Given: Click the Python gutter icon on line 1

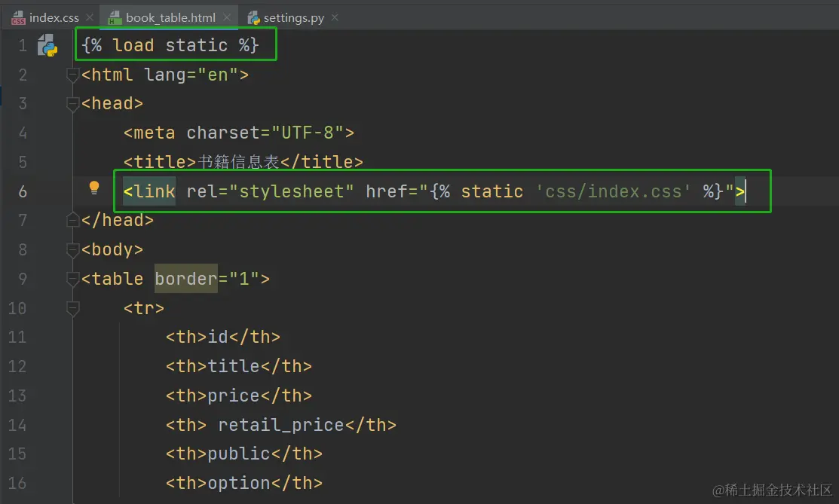Looking at the screenshot, I should pyautogui.click(x=47, y=45).
